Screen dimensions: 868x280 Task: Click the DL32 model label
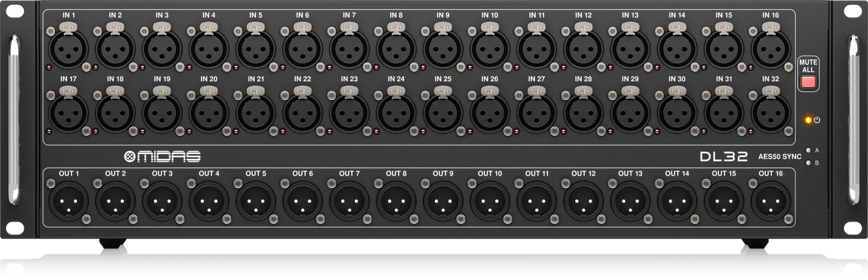[x=723, y=156]
